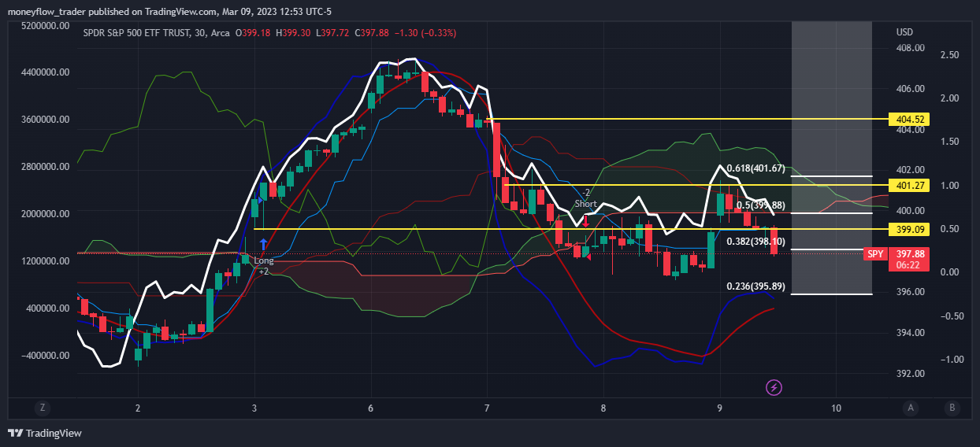Click date 6 on time axis

pos(370,408)
